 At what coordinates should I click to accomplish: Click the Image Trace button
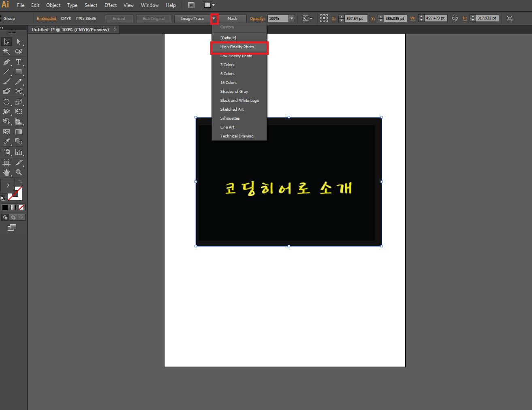(x=192, y=19)
